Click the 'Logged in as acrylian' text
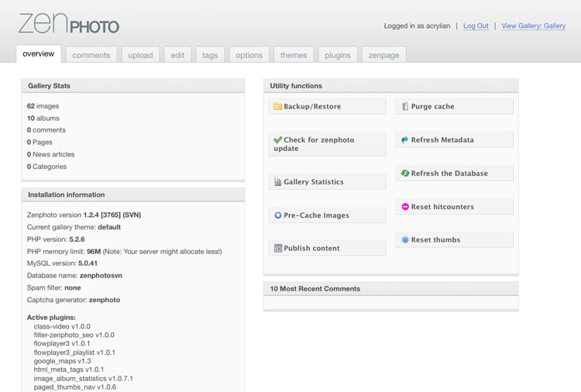581x392 pixels. point(417,26)
